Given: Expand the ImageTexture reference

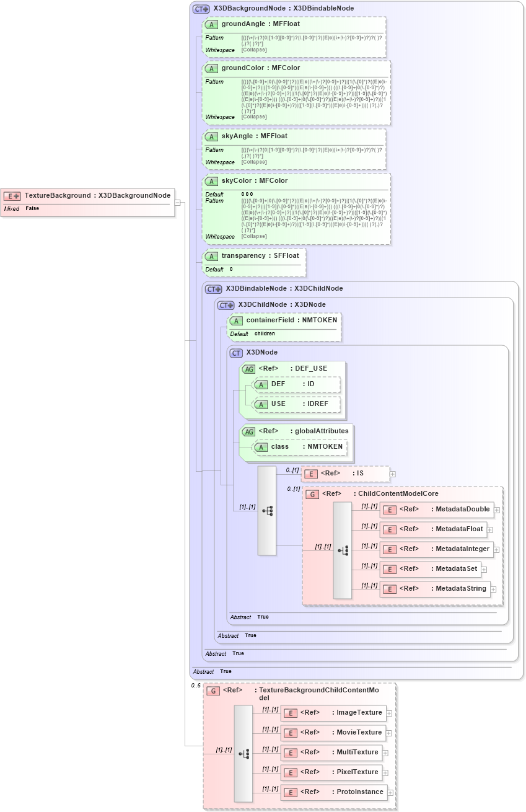Looking at the screenshot, I should [389, 713].
